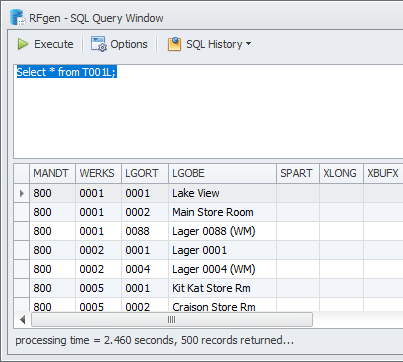Click the RFgen database title icon
Image resolution: width=403 pixels, height=362 pixels.
point(17,17)
